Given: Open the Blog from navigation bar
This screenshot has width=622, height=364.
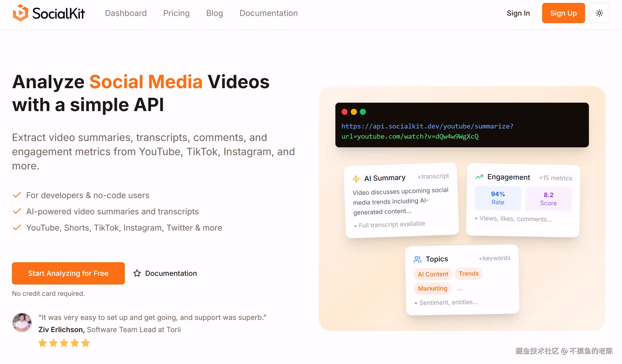Looking at the screenshot, I should [x=215, y=13].
